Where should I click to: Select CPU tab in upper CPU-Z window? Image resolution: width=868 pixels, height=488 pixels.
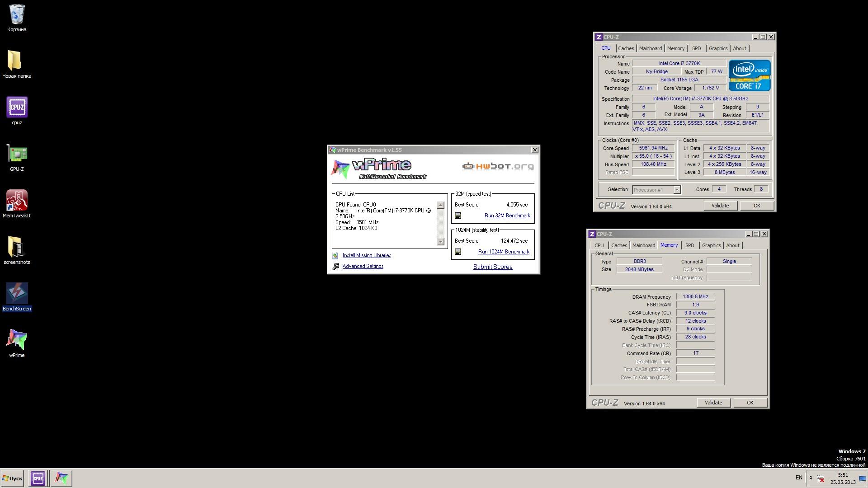pyautogui.click(x=606, y=48)
